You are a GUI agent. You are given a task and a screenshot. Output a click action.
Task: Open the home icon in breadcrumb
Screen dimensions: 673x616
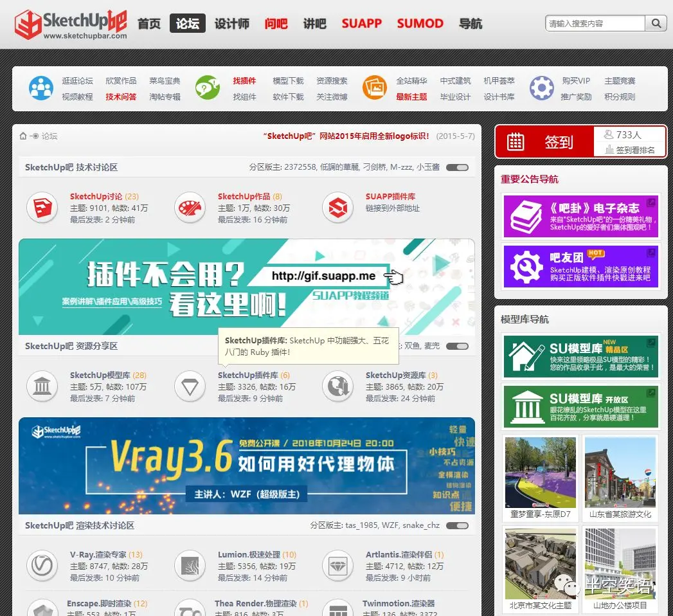click(23, 136)
